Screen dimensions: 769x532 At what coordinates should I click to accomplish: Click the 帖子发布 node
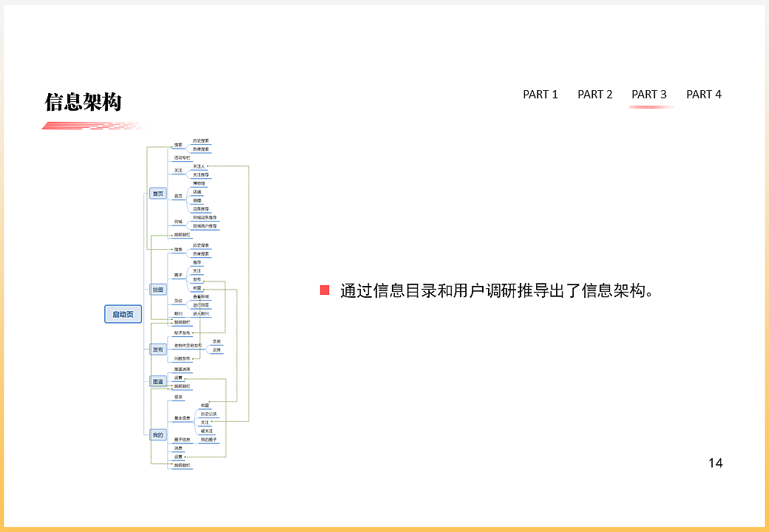(x=182, y=332)
